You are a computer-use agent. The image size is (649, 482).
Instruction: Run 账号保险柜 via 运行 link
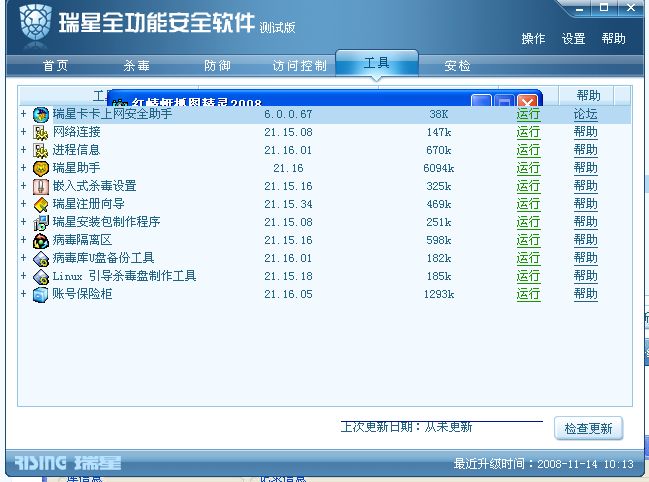point(528,294)
